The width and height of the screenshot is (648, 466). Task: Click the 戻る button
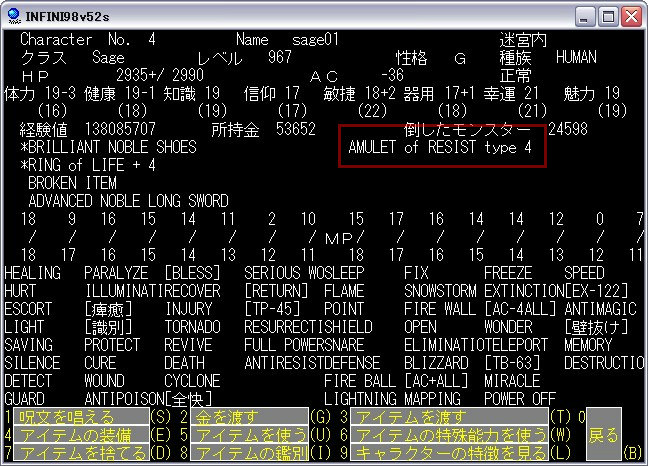click(x=604, y=435)
